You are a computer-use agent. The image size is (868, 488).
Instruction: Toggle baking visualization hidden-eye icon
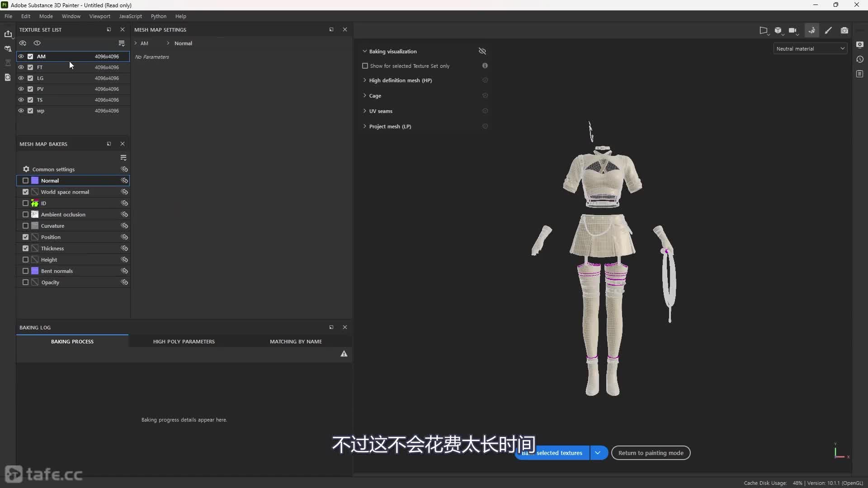click(x=482, y=51)
